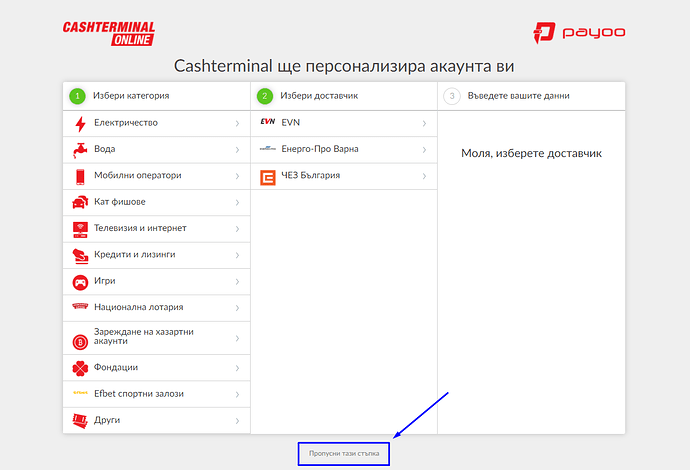Expand the Кредити и лизинги chevron
Viewport: 690px width, 470px height.
pyautogui.click(x=237, y=256)
